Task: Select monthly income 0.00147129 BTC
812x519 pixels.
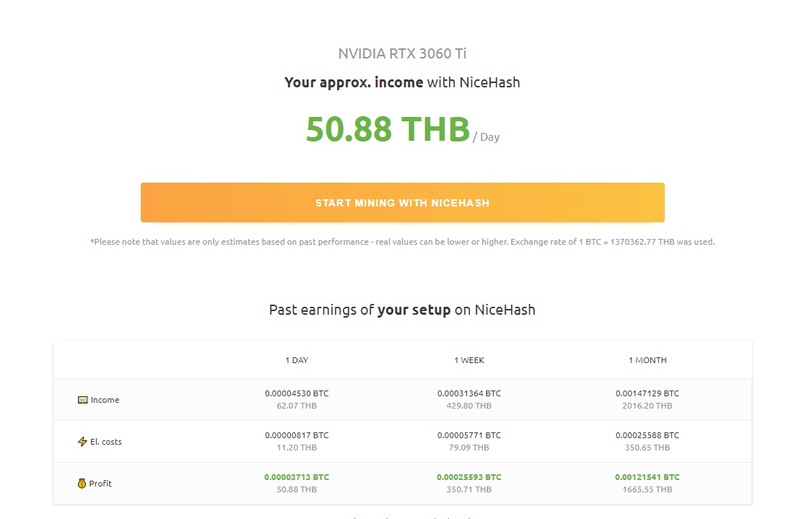Action: [647, 393]
